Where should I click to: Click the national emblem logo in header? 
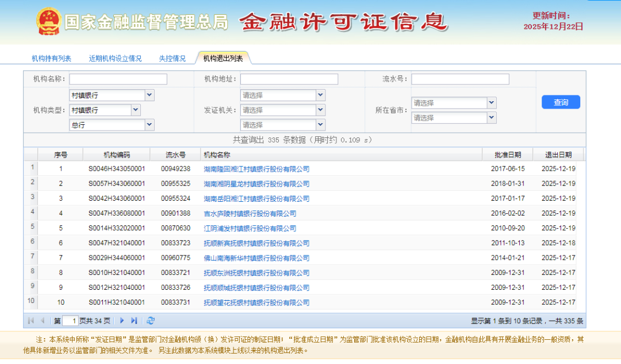coord(48,22)
